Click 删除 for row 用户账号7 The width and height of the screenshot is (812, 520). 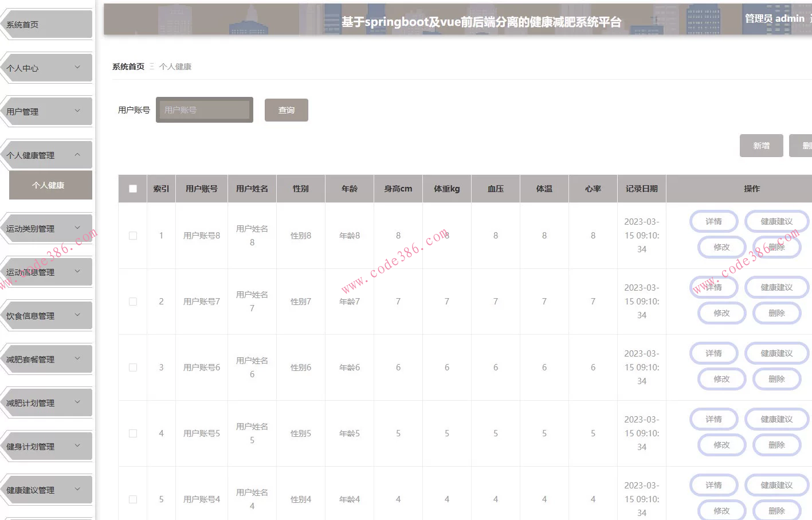776,313
